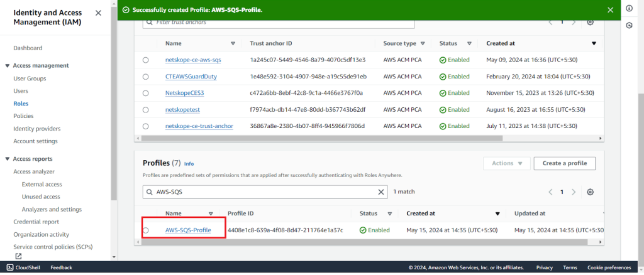Open CloudShell from footer

click(x=23, y=267)
